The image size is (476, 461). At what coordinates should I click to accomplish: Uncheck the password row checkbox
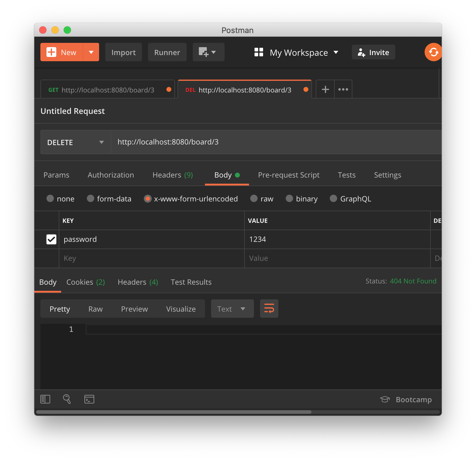(x=51, y=239)
